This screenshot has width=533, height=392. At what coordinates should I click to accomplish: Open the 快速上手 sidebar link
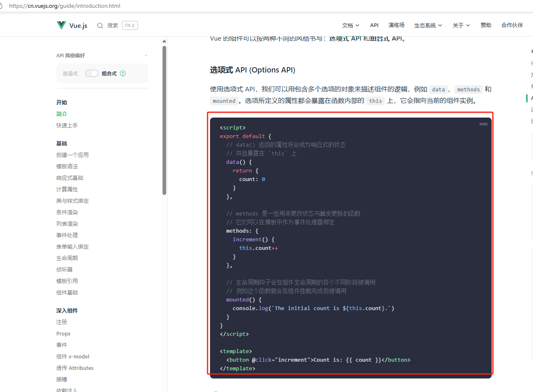(x=67, y=125)
